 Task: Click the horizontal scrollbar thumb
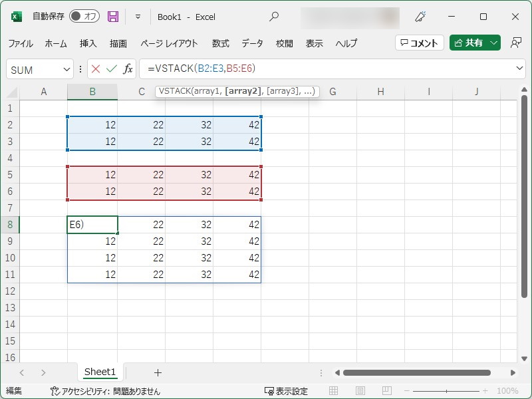coord(417,372)
